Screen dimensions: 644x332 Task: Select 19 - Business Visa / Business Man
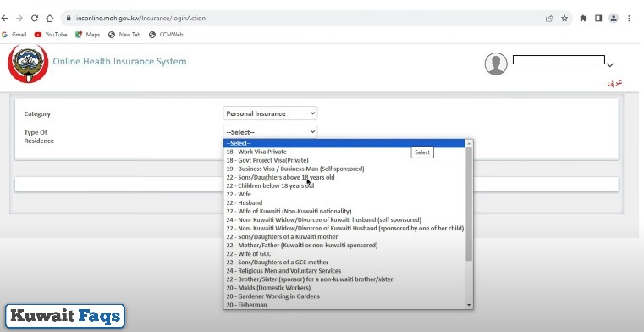344,169
